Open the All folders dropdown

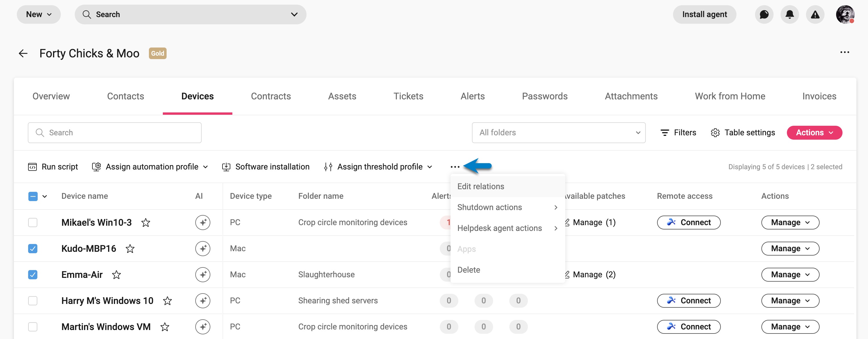click(x=558, y=133)
